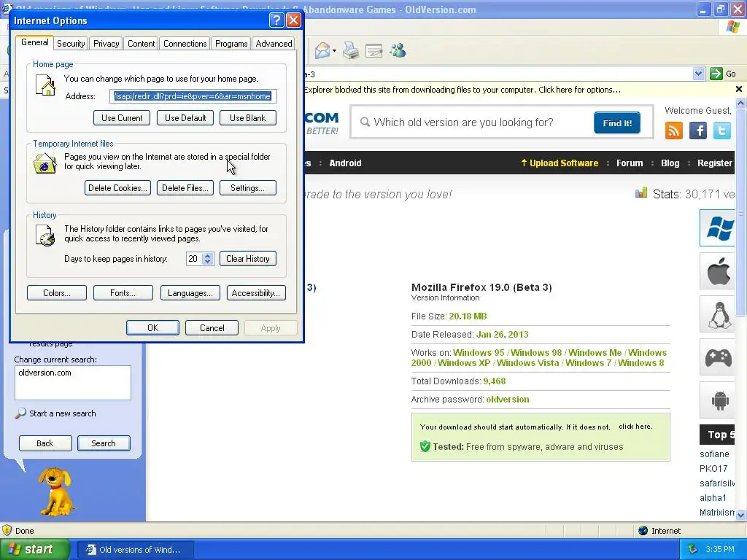747x560 pixels.
Task: Open the Blog link
Action: [670, 163]
